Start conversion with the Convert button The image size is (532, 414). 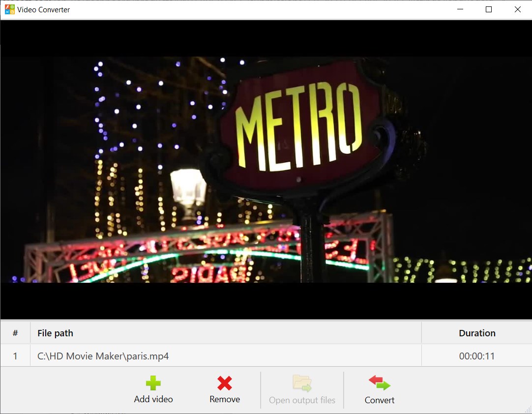click(379, 389)
